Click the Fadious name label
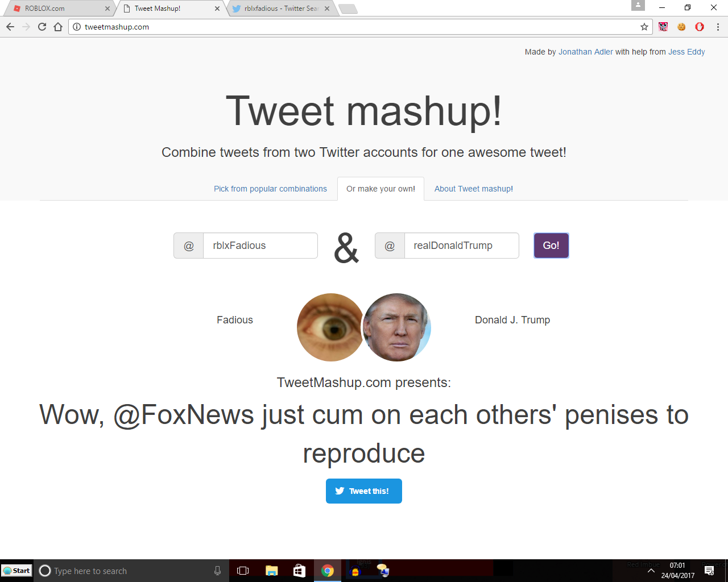The image size is (728, 582). 235,320
